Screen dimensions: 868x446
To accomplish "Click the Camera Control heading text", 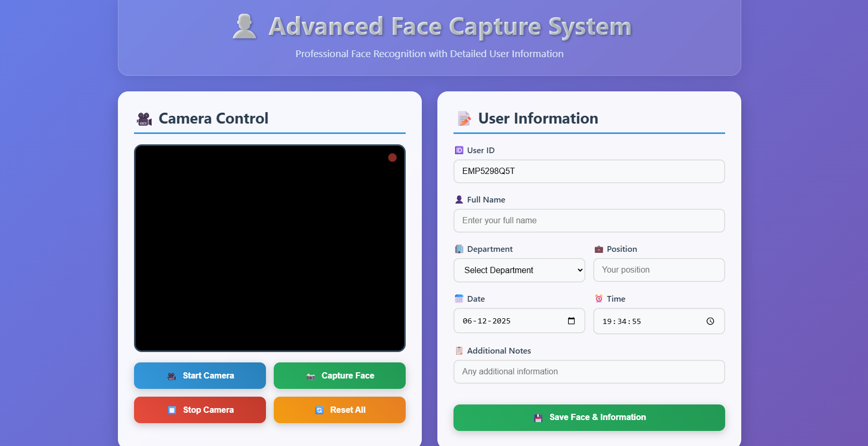I will tap(213, 118).
